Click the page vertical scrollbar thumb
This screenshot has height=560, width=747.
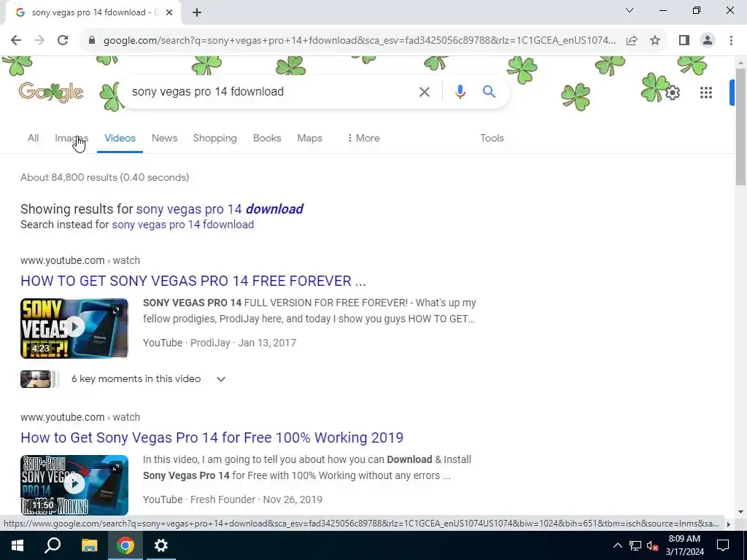coord(740,127)
